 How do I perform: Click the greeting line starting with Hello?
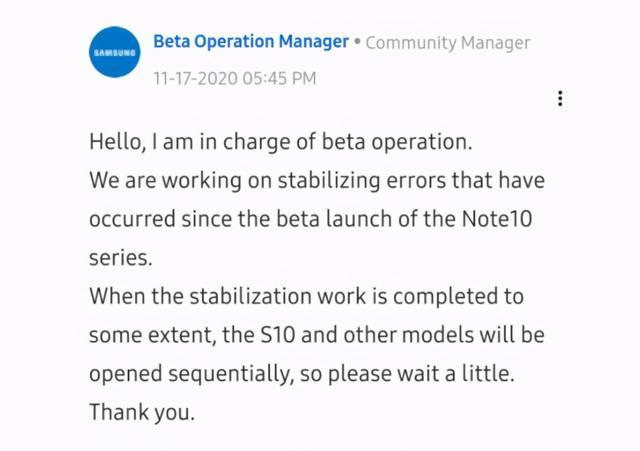(x=279, y=143)
